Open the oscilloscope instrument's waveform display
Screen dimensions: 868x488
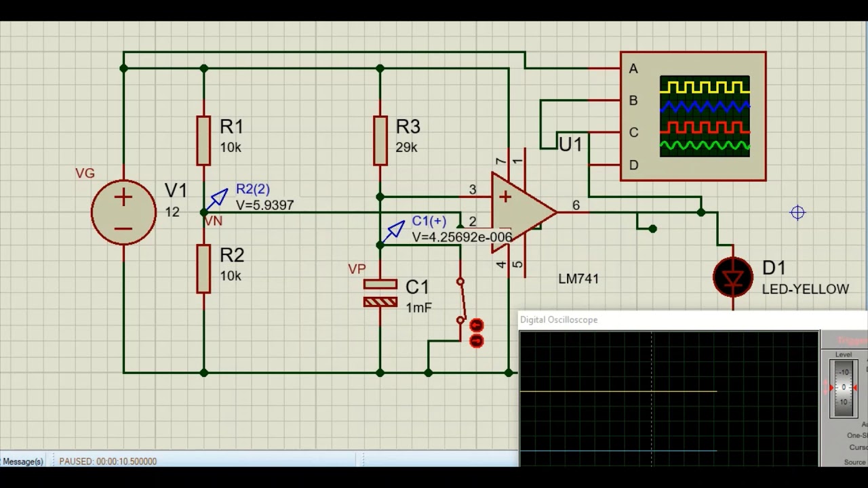click(x=705, y=116)
